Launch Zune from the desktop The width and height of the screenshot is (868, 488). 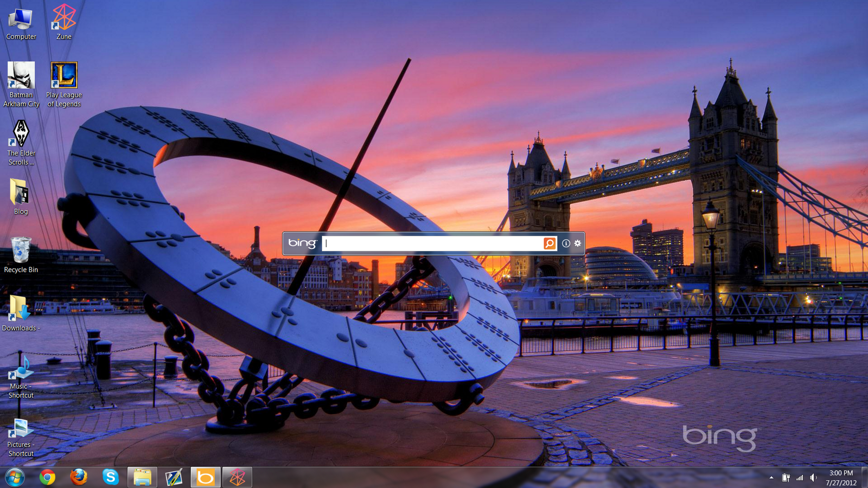point(63,16)
